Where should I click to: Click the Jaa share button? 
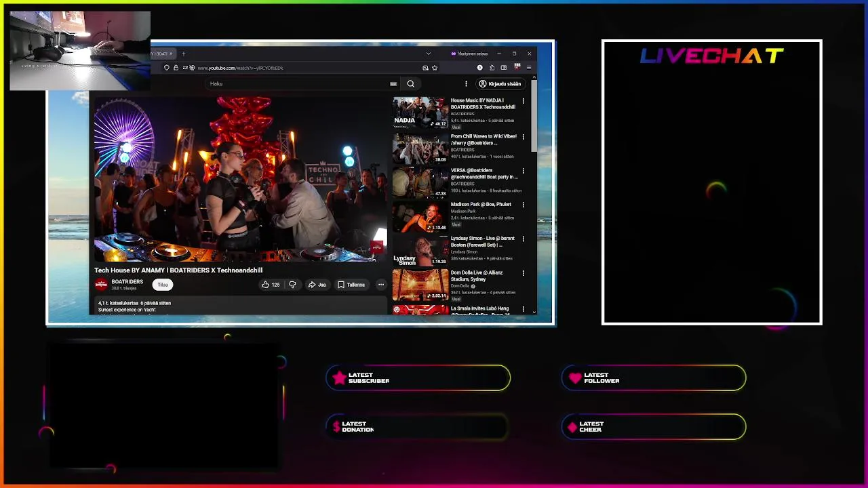click(x=317, y=285)
